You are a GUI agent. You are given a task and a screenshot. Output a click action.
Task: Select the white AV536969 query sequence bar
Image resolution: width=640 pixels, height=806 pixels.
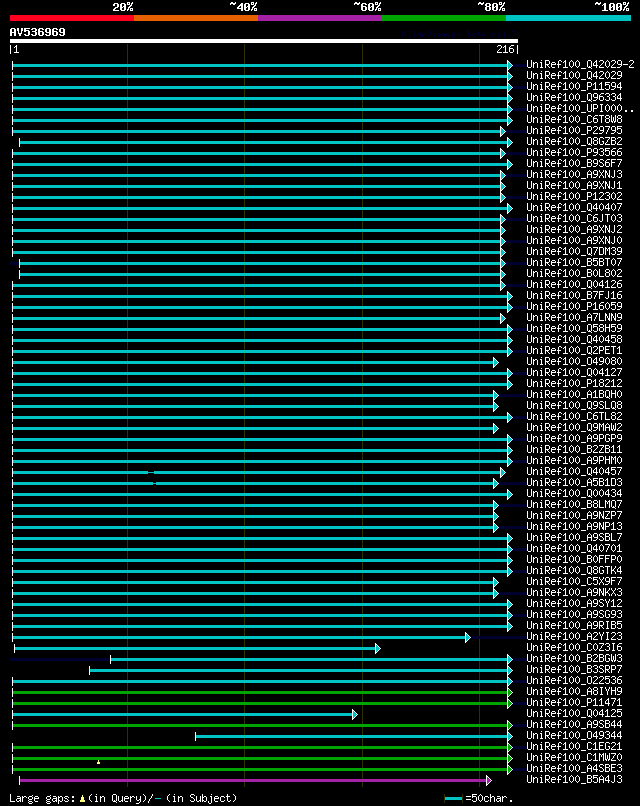[264, 41]
